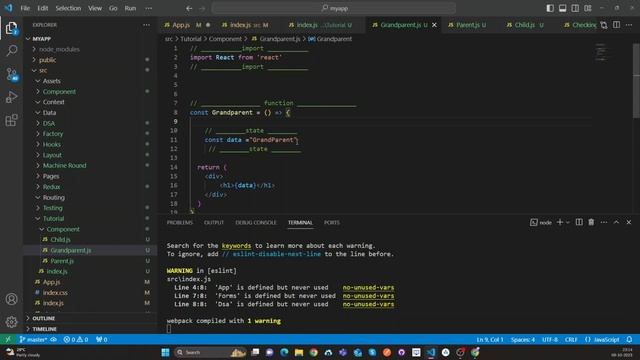Add a new terminal with plus icon
640x360 pixels.
560,222
